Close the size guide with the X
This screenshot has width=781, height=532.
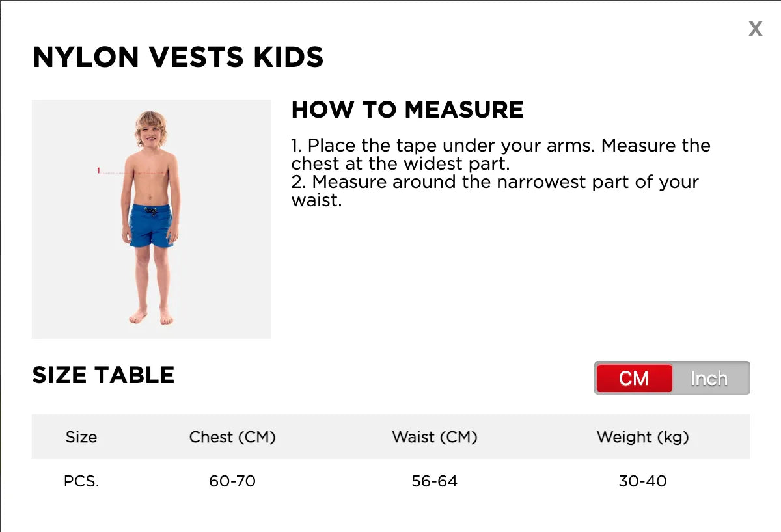[x=755, y=29]
